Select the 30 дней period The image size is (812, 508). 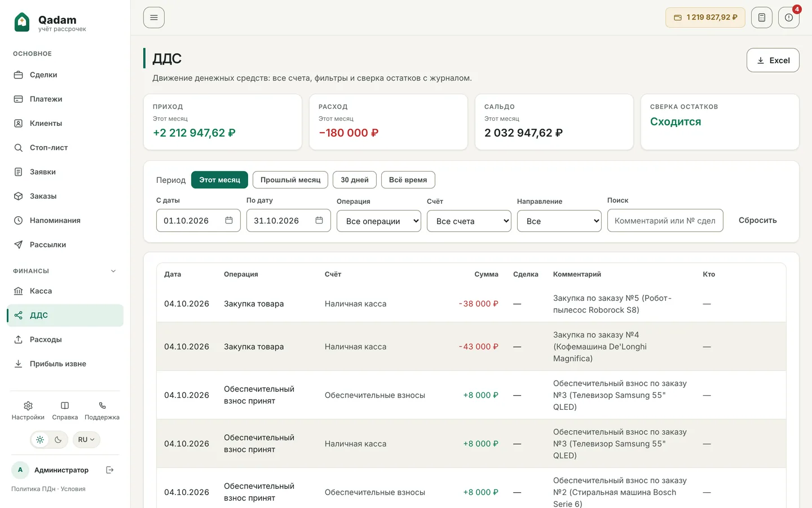(355, 180)
